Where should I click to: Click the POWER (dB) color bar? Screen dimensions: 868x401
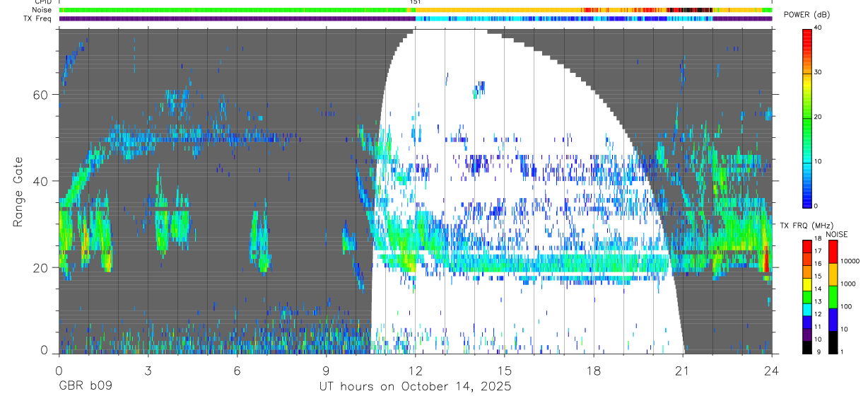coord(807,117)
